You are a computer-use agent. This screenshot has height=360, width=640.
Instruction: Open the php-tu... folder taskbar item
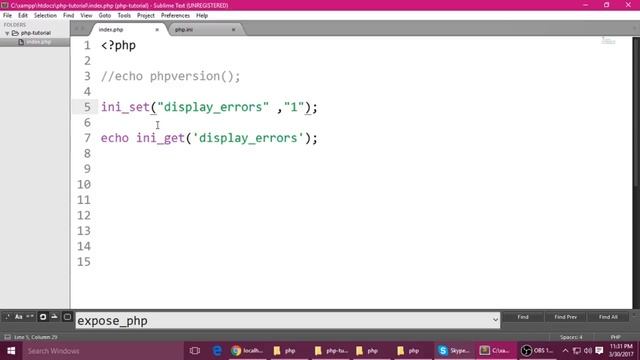pyautogui.click(x=330, y=351)
